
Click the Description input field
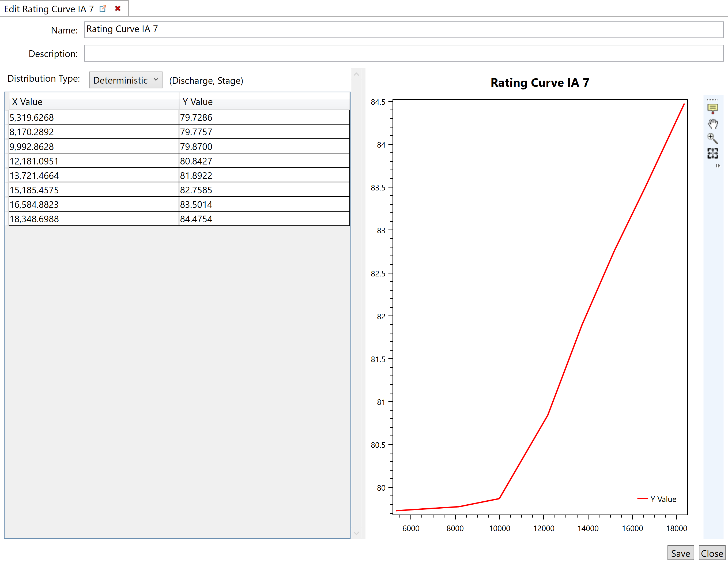click(x=404, y=53)
